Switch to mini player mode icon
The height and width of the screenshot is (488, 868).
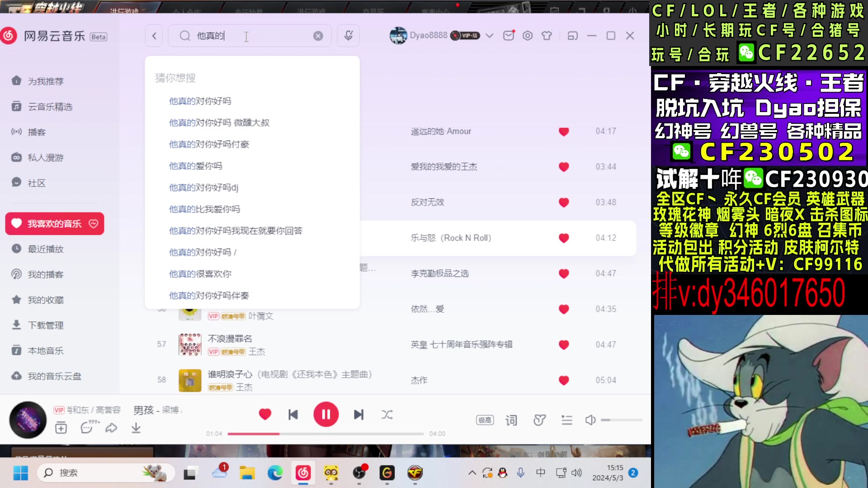click(x=573, y=36)
